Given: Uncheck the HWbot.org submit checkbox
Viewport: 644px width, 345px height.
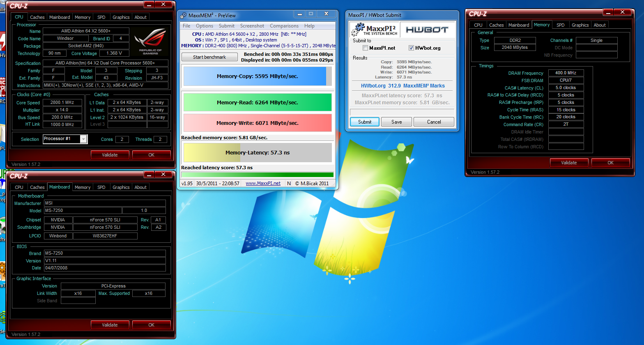Looking at the screenshot, I should (x=411, y=48).
